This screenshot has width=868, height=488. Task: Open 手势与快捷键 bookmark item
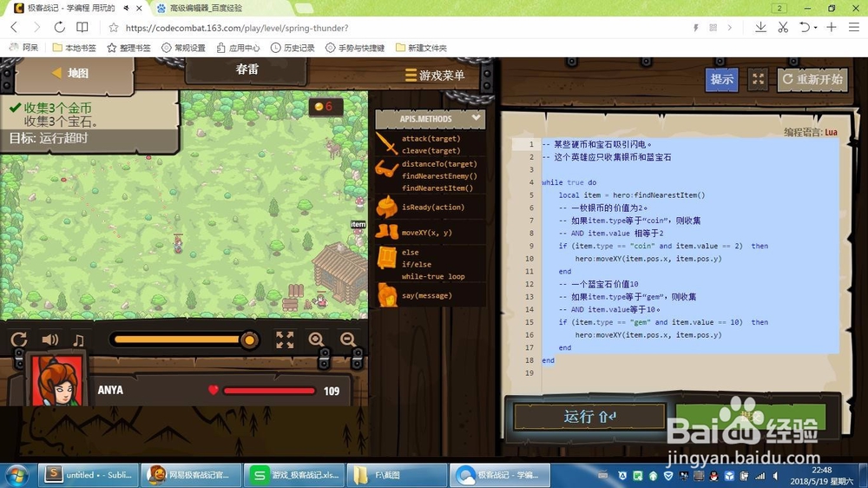click(x=355, y=48)
